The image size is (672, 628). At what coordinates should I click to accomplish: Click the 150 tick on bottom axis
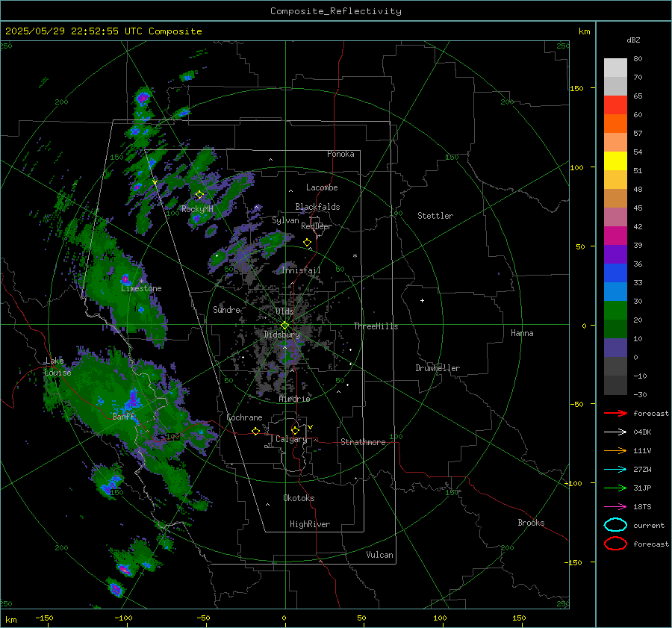[x=519, y=618]
